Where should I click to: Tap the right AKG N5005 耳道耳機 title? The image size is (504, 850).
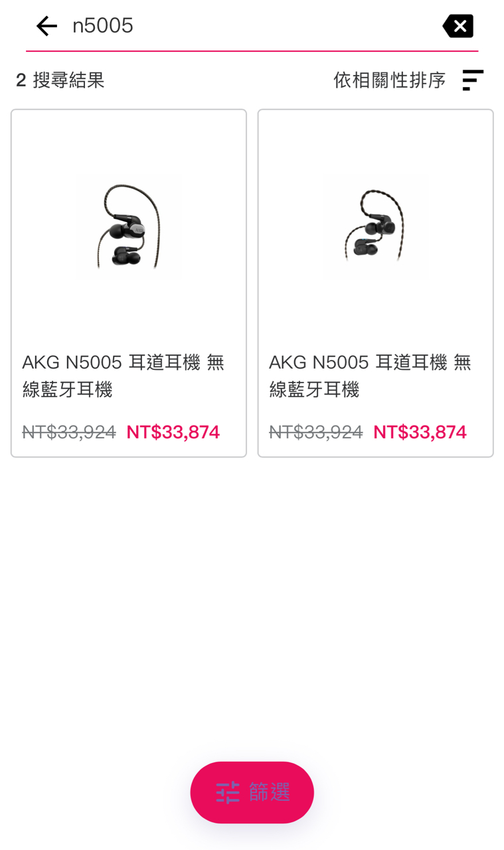tap(371, 376)
